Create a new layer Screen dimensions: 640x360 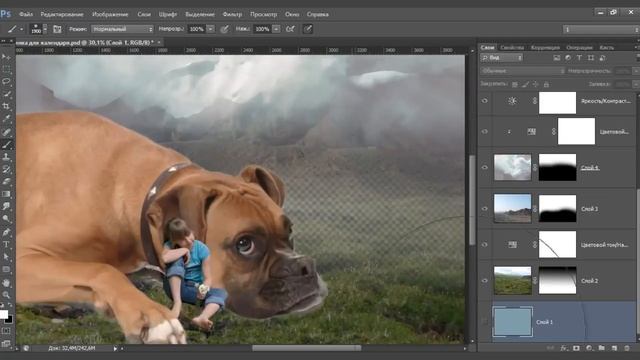[x=614, y=348]
